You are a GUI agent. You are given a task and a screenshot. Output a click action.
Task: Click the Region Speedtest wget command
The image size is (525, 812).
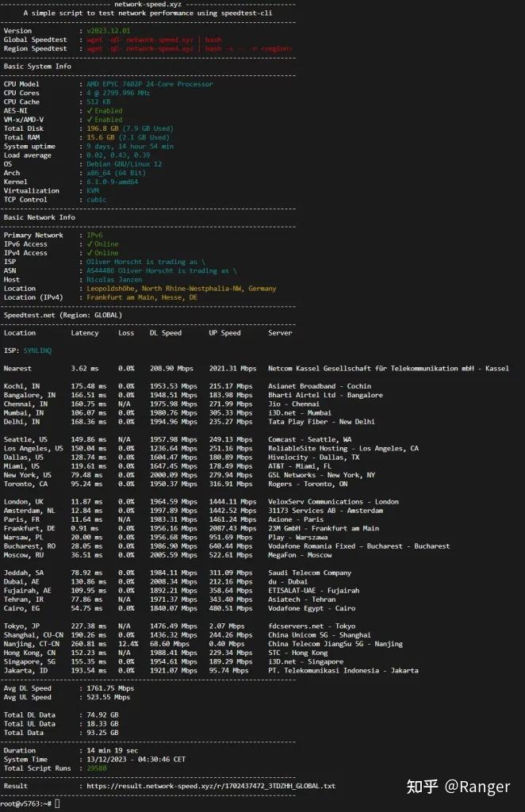tap(189, 48)
